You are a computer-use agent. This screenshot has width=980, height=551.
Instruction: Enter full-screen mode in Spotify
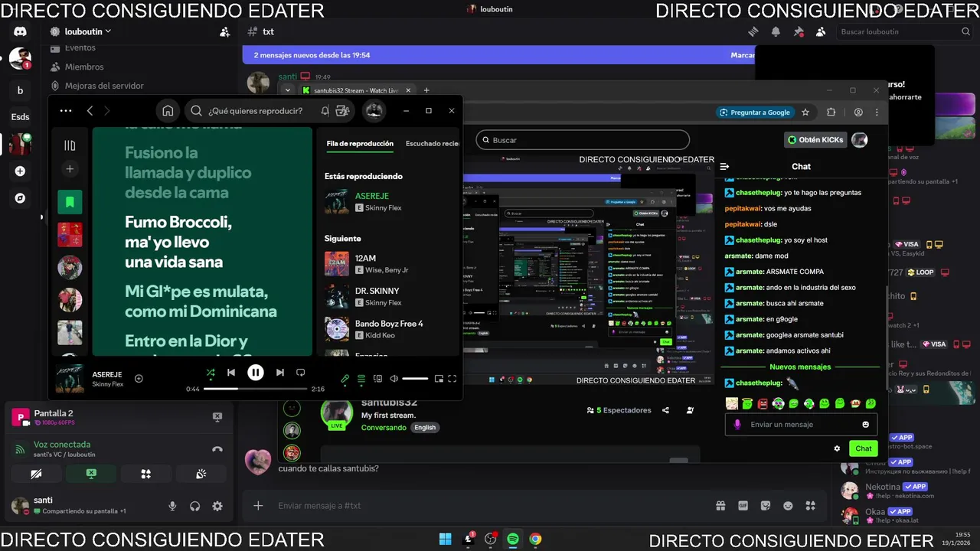(452, 378)
